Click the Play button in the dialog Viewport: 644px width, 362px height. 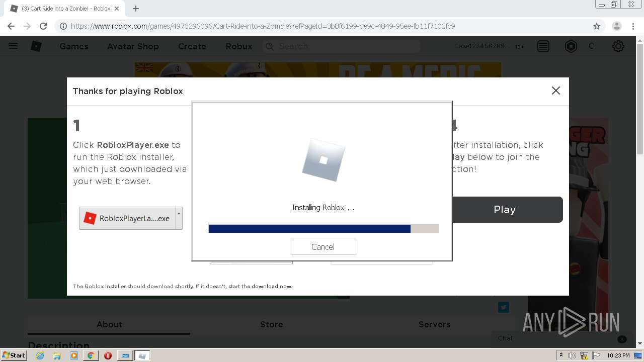coord(505,210)
